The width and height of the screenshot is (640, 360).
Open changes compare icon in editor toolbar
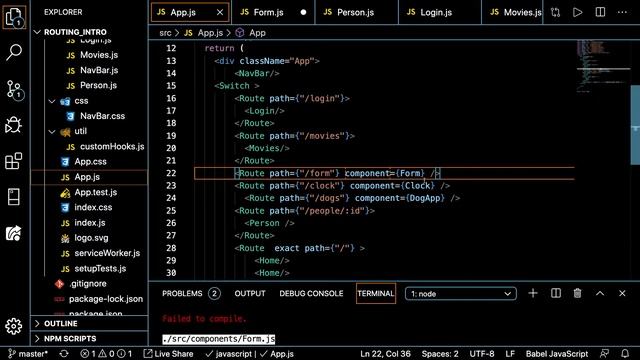[555, 12]
